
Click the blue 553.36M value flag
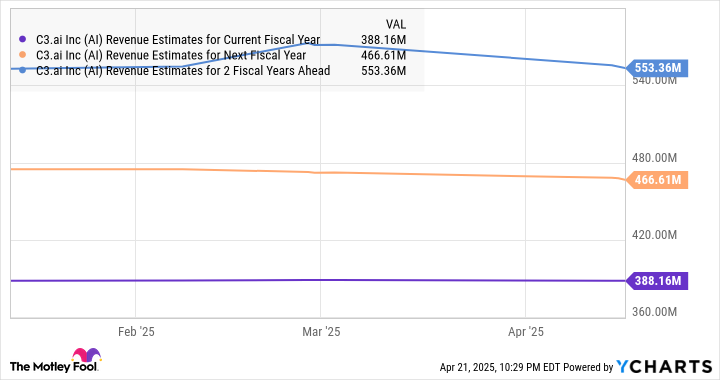[657, 68]
